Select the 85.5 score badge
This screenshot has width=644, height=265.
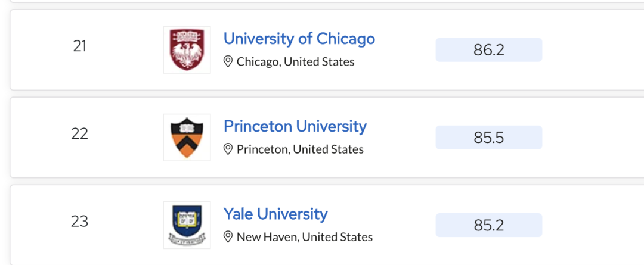489,138
